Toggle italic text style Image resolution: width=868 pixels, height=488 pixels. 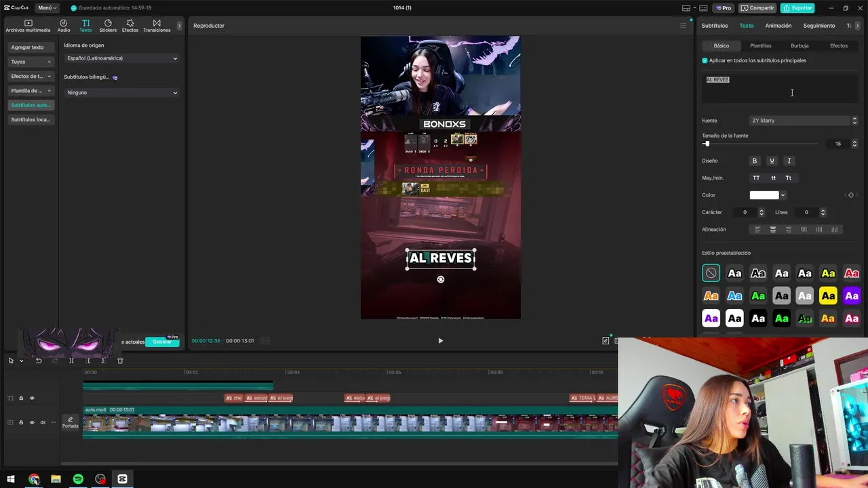pos(789,161)
